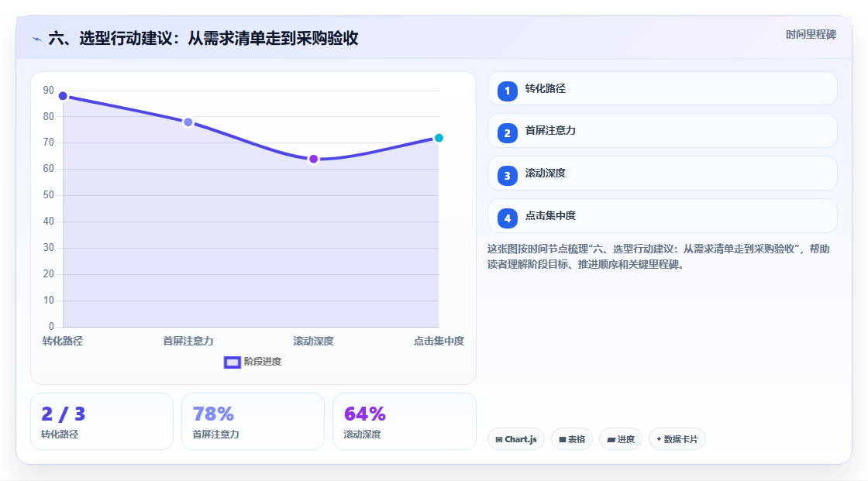
Task: Click the section title 六、选型行动建议
Action: tap(203, 38)
